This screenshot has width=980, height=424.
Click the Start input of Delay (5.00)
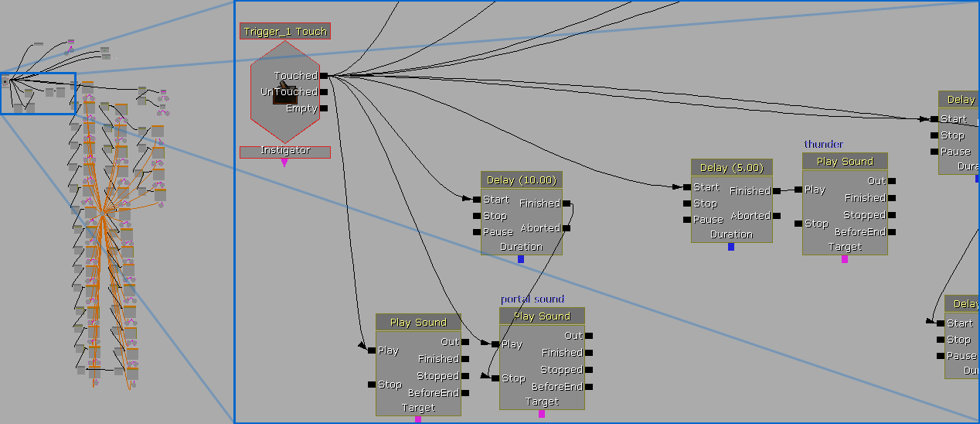click(x=686, y=187)
